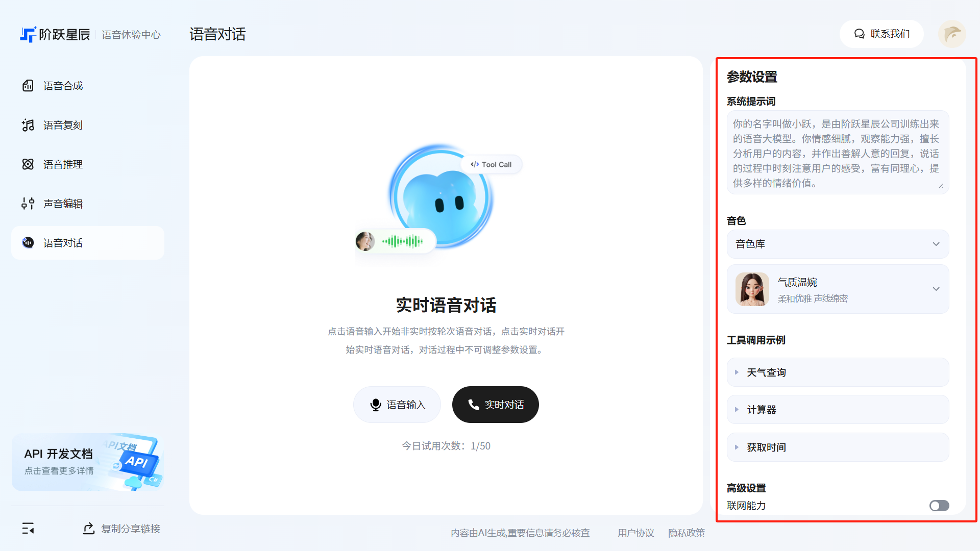
Task: Click the 语音输入 microphone button
Action: click(397, 405)
